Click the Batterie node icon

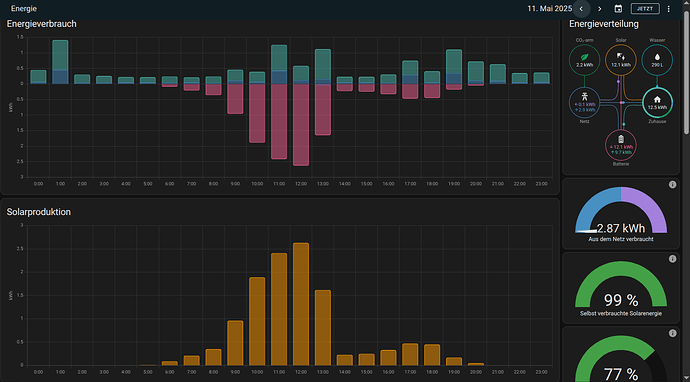click(x=620, y=139)
